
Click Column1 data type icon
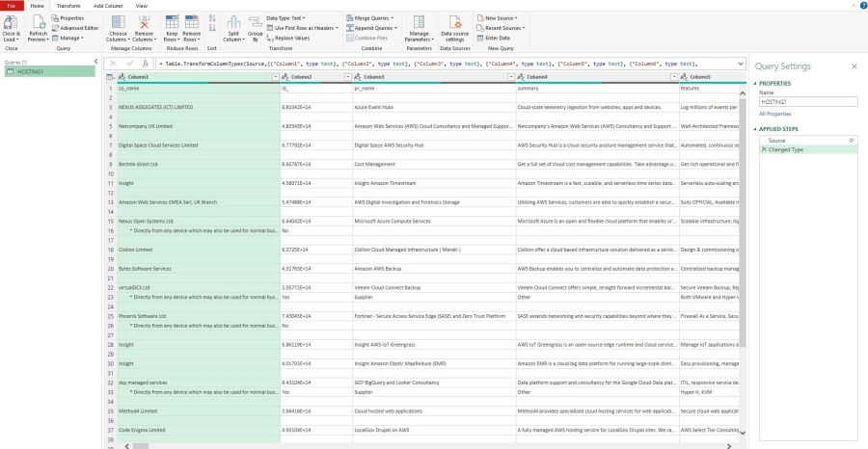[x=122, y=77]
